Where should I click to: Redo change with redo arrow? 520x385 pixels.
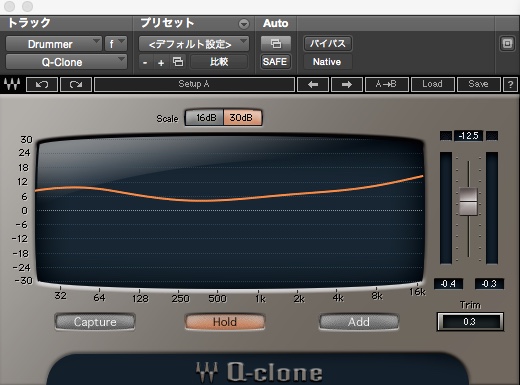tap(76, 84)
